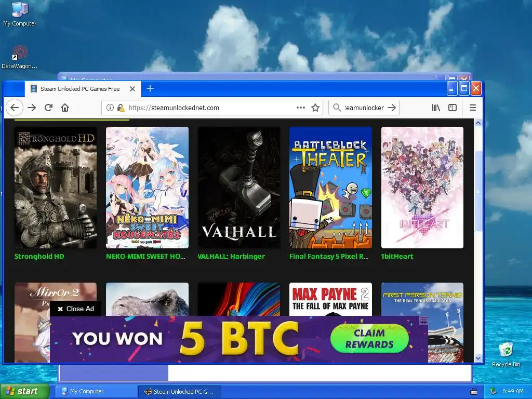Follow the NEKO-MIMI SWEET HO... title link
Viewport: 532px width, 399px height.
click(145, 257)
